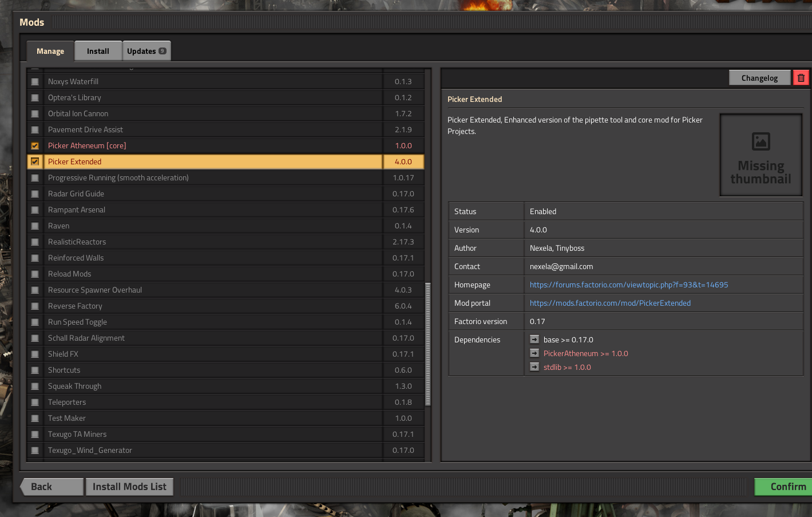Click version 2.17.3 of RealisticReactors
The width and height of the screenshot is (812, 517).
point(403,242)
